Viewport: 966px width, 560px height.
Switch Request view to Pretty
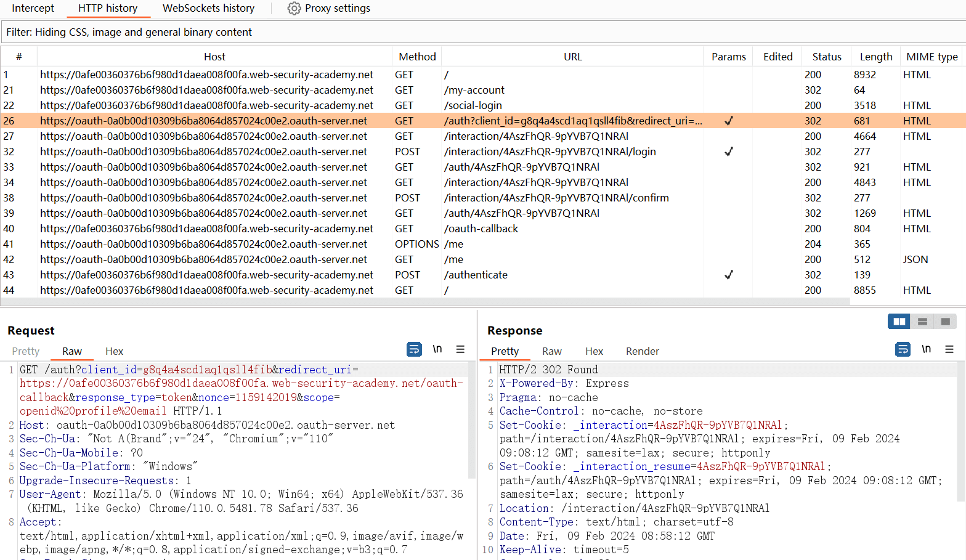coord(26,351)
